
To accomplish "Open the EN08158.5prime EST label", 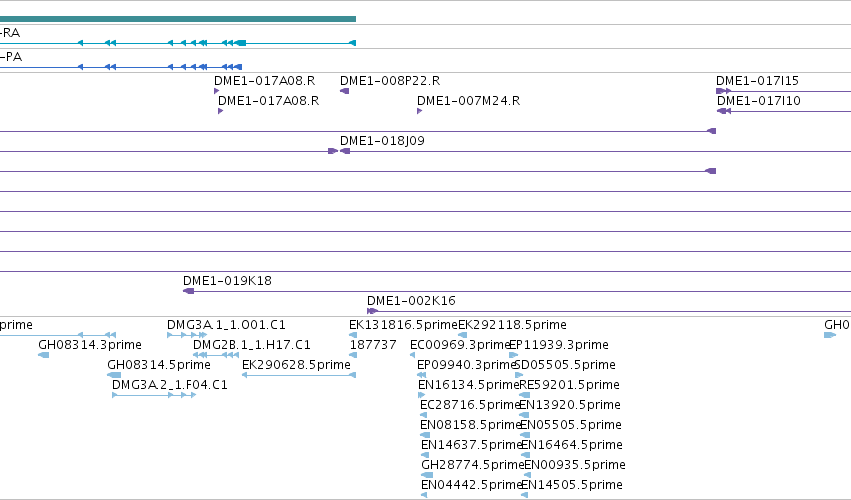I will tap(471, 426).
